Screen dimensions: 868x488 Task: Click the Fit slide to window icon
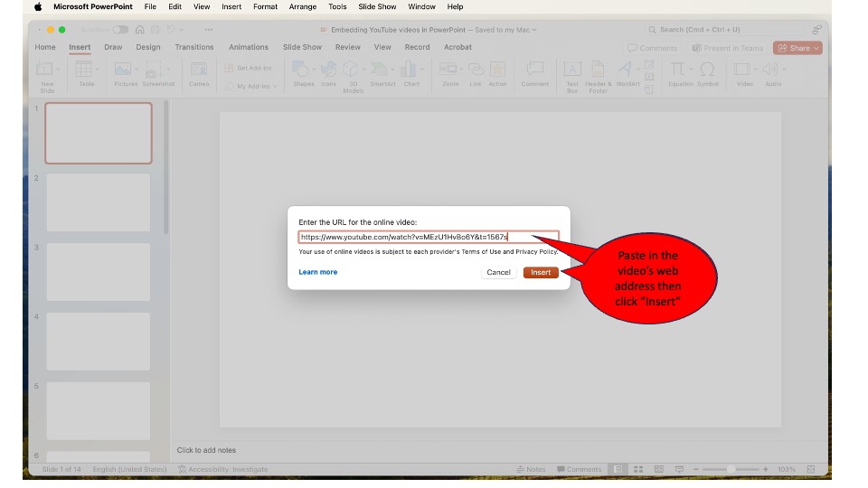point(811,469)
